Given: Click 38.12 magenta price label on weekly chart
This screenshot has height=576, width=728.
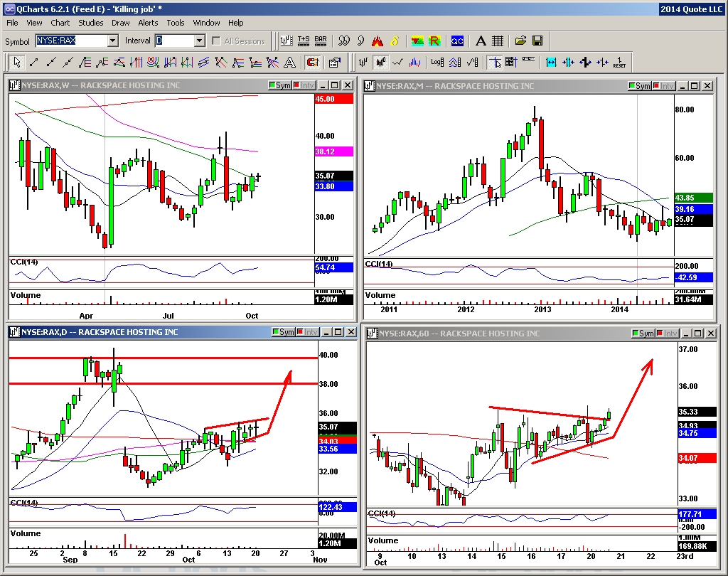Looking at the screenshot, I should (334, 151).
